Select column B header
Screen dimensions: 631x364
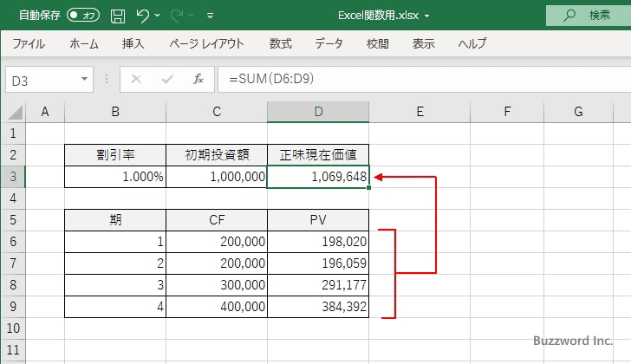(x=115, y=112)
